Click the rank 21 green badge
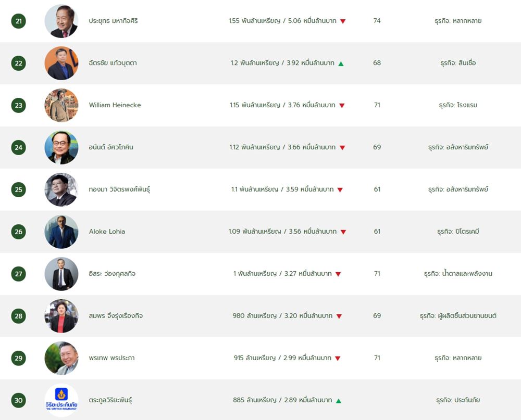This screenshot has height=420, width=521. pos(19,21)
